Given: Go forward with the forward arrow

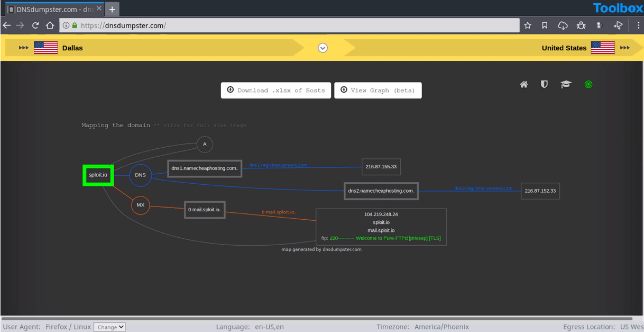Looking at the screenshot, I should coord(20,25).
